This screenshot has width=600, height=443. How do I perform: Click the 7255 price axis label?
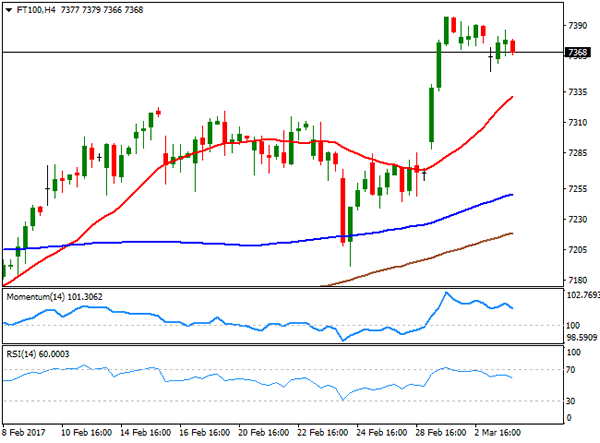click(577, 189)
